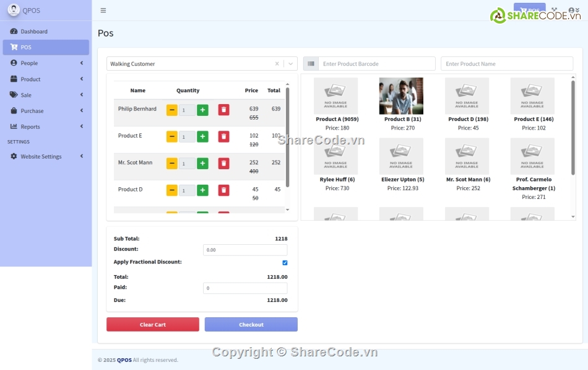
Task: Clear selected customer using the X icon
Action: tap(277, 63)
